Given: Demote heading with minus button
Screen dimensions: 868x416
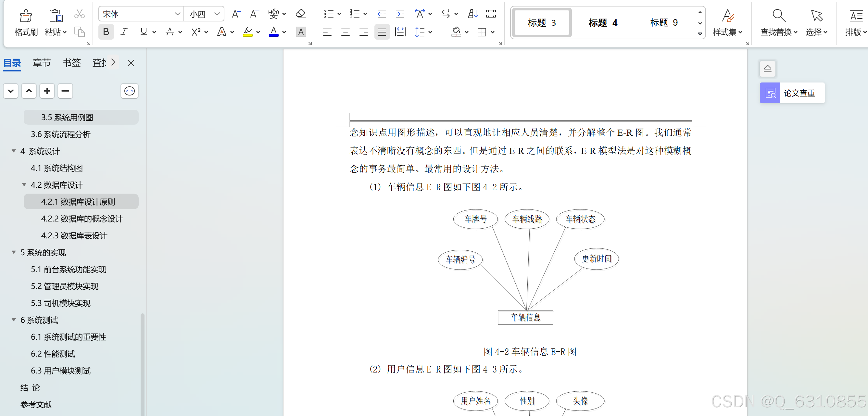Looking at the screenshot, I should [65, 91].
